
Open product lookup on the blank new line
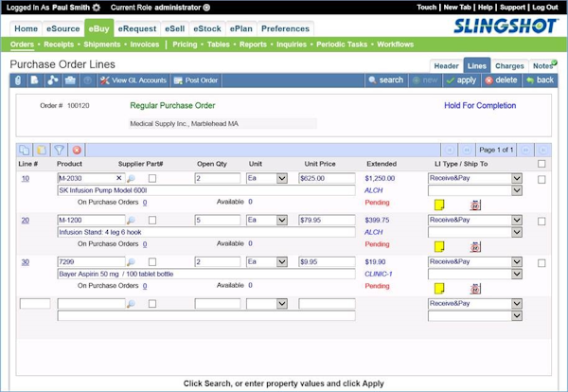click(x=132, y=304)
